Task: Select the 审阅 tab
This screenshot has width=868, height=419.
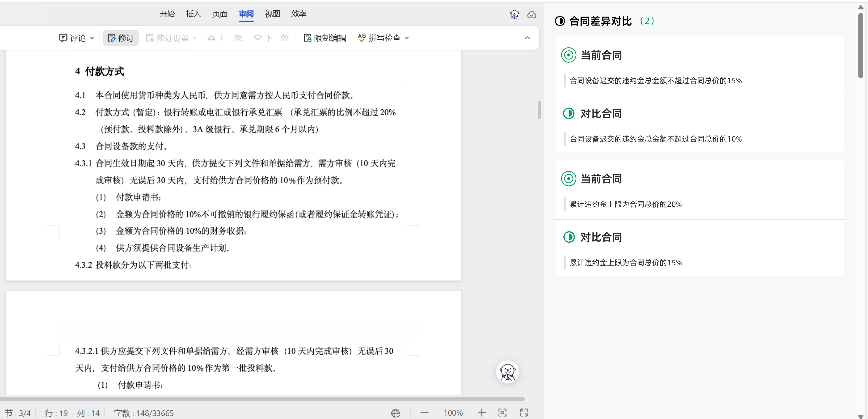Action: tap(246, 14)
